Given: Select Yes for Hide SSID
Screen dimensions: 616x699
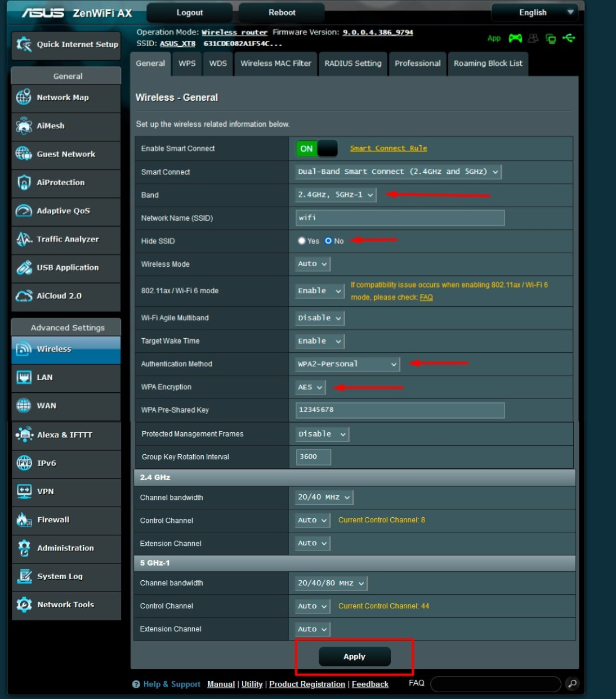Looking at the screenshot, I should [302, 241].
